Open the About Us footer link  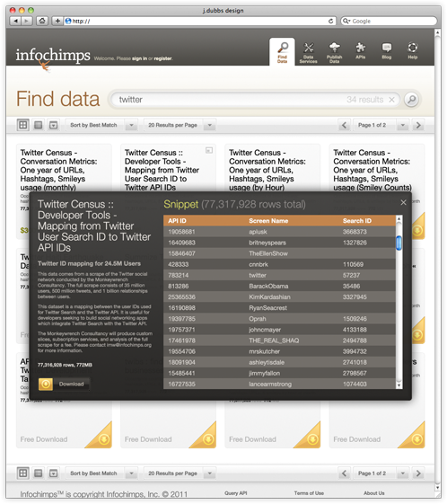point(374,493)
